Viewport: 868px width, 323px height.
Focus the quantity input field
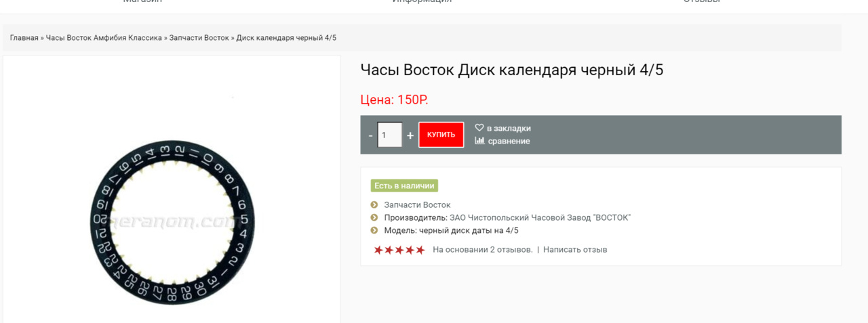(x=389, y=135)
